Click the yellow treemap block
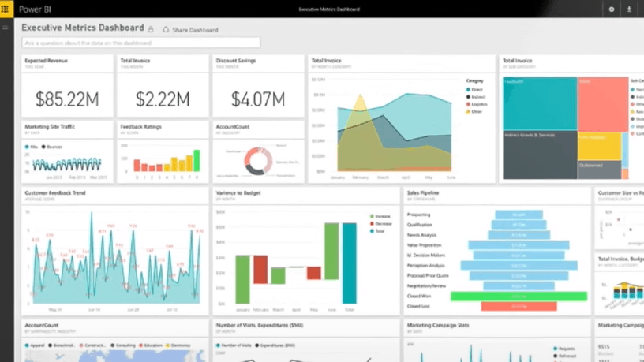Image resolution: width=644 pixels, height=362 pixels. point(599,146)
